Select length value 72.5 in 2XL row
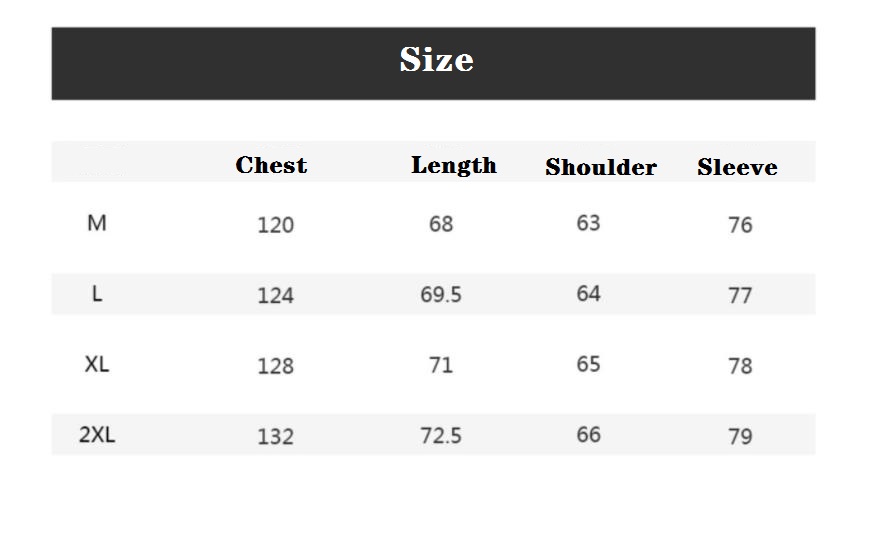Image resolution: width=884 pixels, height=549 pixels. click(441, 436)
